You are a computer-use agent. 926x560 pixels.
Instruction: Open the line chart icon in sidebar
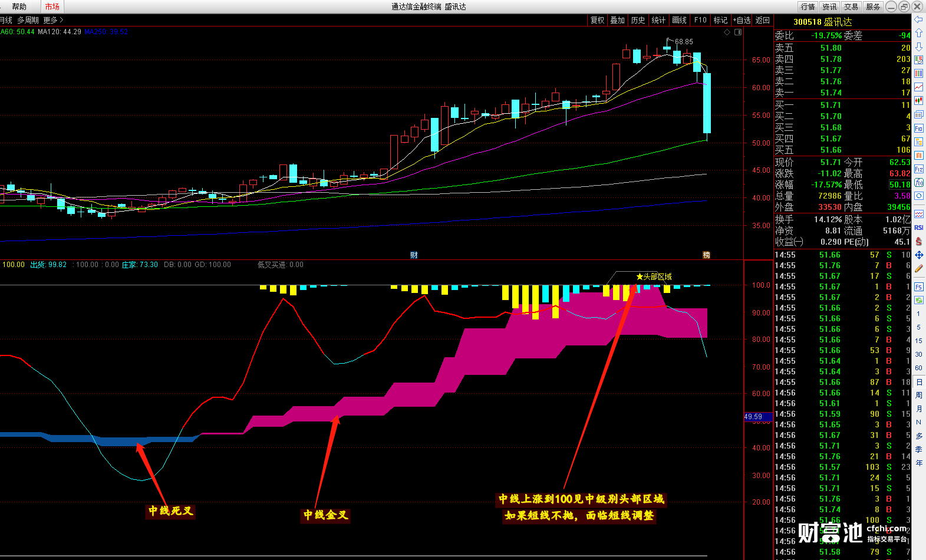(x=918, y=87)
